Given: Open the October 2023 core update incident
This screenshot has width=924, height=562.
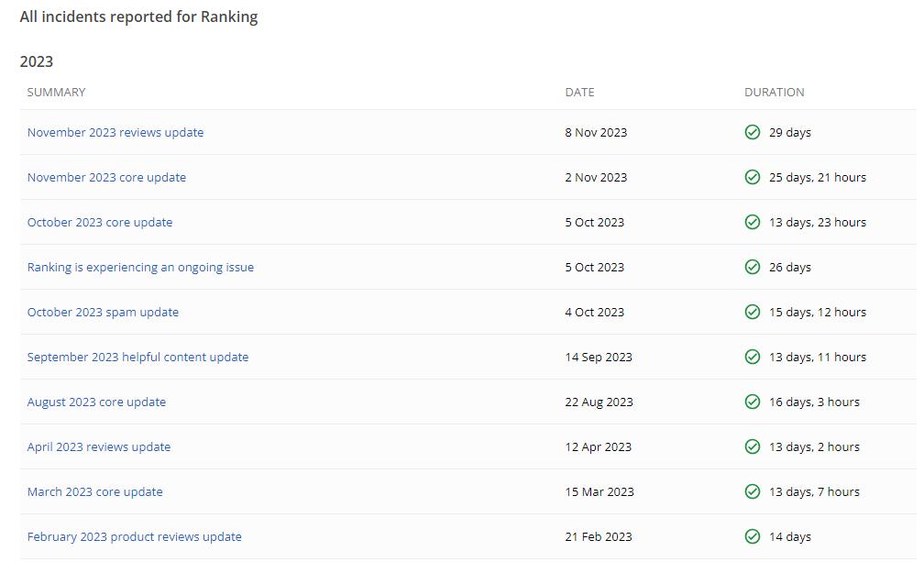Looking at the screenshot, I should [100, 222].
